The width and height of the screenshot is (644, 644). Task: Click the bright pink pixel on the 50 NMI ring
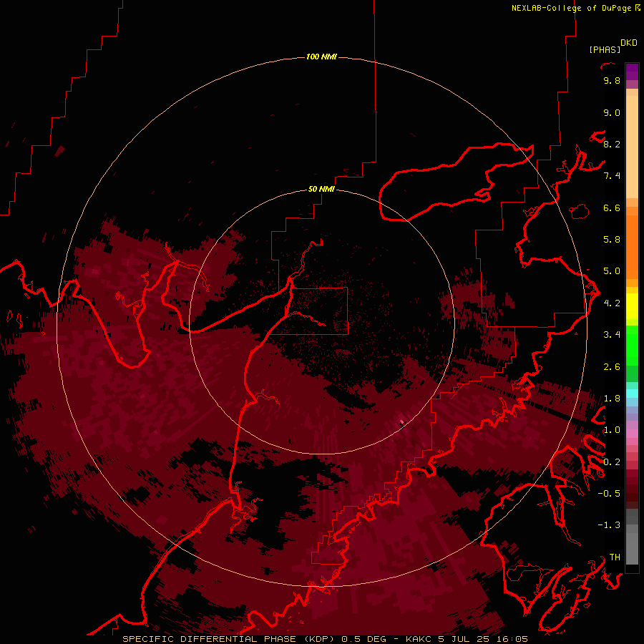(x=401, y=421)
